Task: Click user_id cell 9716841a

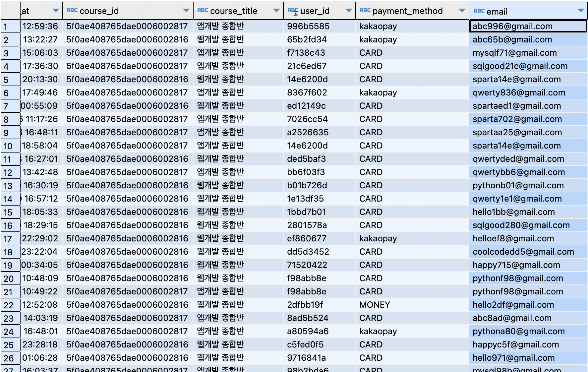Action: [x=320, y=358]
